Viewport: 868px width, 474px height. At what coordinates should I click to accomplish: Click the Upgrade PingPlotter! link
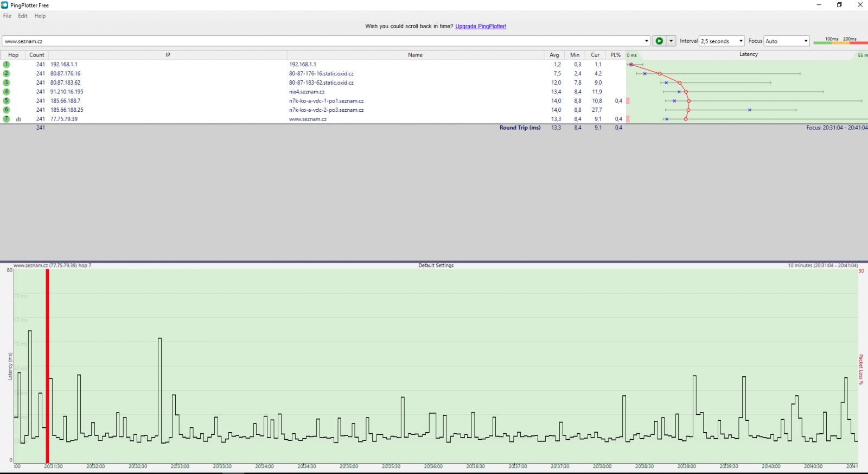tap(480, 26)
